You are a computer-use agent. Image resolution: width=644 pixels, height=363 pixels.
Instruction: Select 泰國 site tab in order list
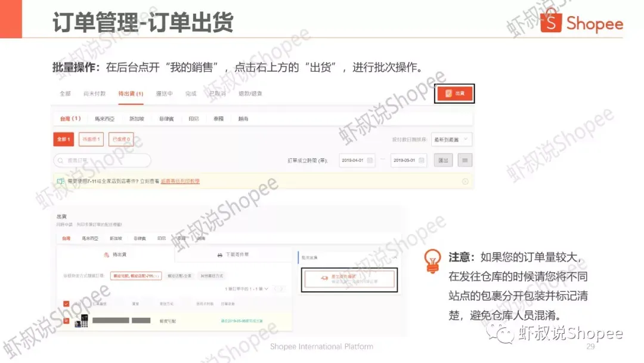point(218,119)
